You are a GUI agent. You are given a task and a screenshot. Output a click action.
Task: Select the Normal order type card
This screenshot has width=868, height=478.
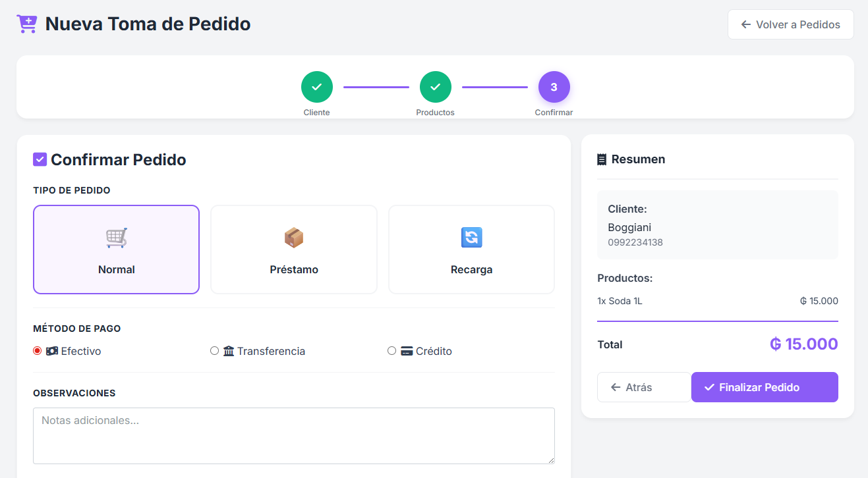click(117, 250)
